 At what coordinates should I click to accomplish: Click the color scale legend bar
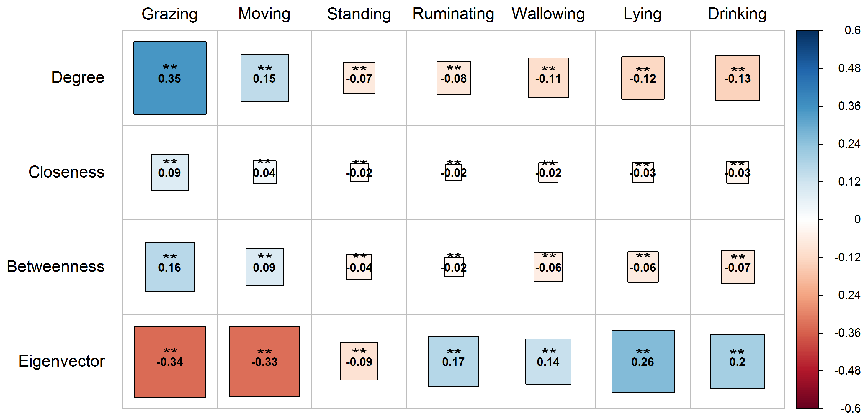(x=807, y=219)
